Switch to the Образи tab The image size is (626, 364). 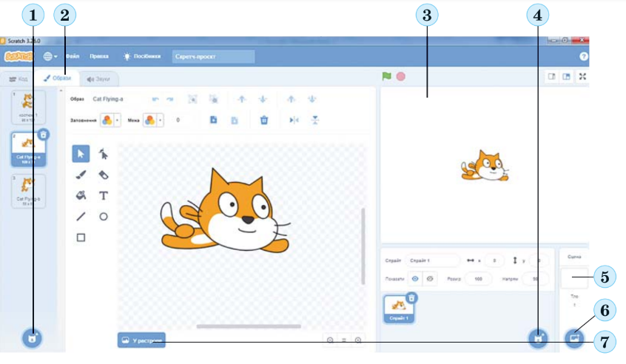tap(57, 78)
